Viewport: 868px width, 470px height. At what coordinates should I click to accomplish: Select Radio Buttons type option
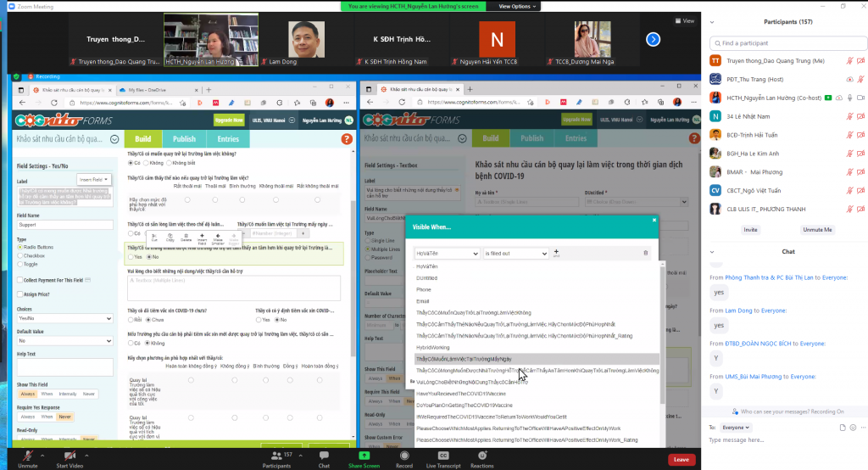pos(20,247)
